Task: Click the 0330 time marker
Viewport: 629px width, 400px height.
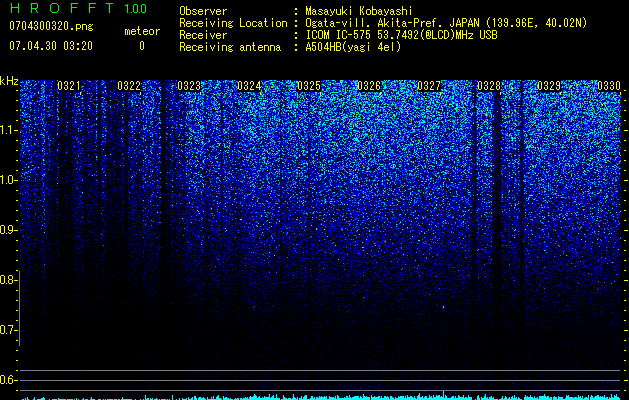Action: (609, 86)
